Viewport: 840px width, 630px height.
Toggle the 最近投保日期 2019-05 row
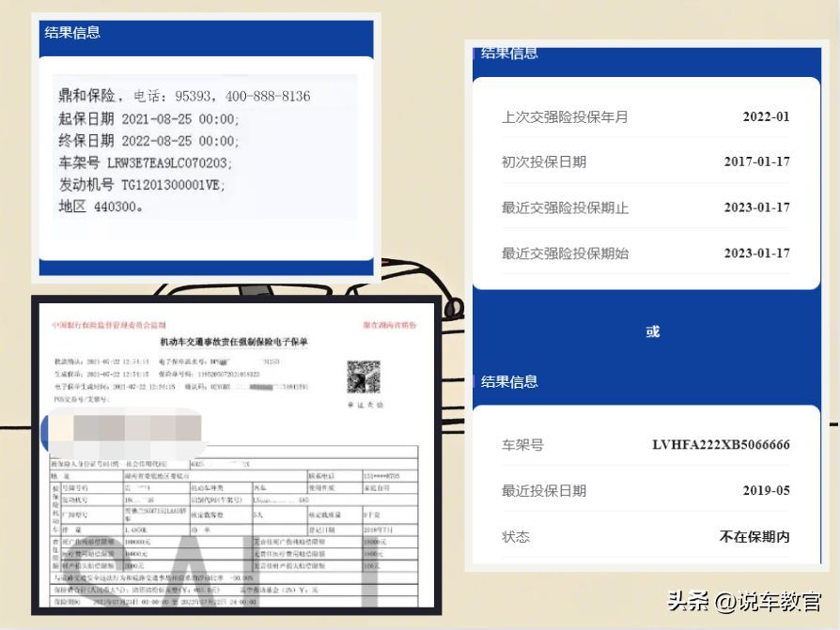[x=648, y=490]
